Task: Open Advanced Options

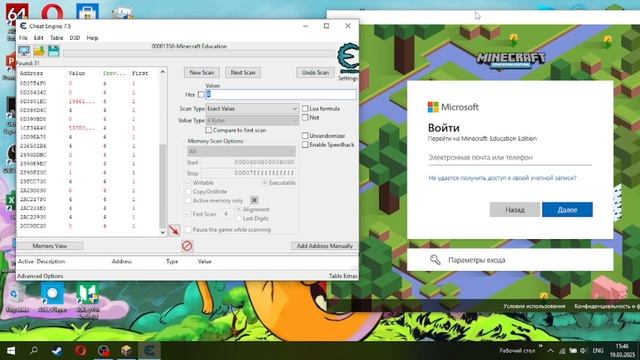Action: tap(40, 276)
